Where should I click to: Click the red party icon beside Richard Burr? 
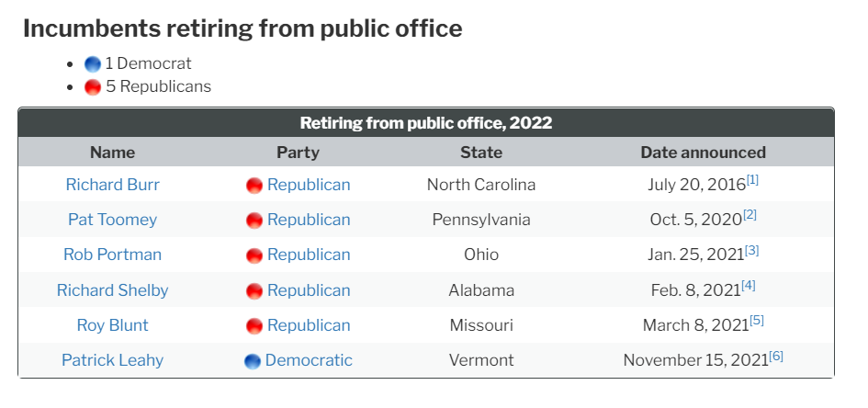point(254,186)
